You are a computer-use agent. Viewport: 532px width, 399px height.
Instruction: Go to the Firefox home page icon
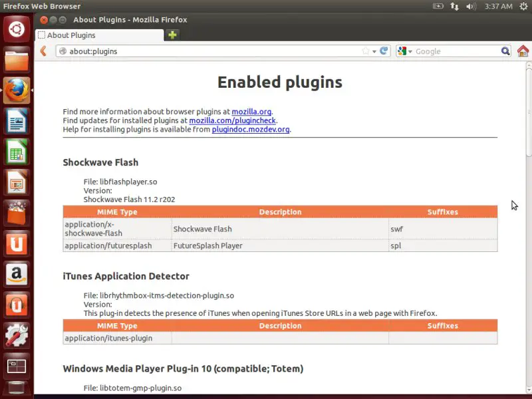pos(523,51)
